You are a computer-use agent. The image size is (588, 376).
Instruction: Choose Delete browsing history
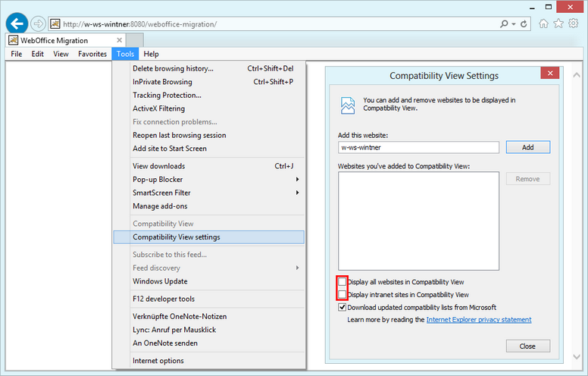tap(209, 68)
